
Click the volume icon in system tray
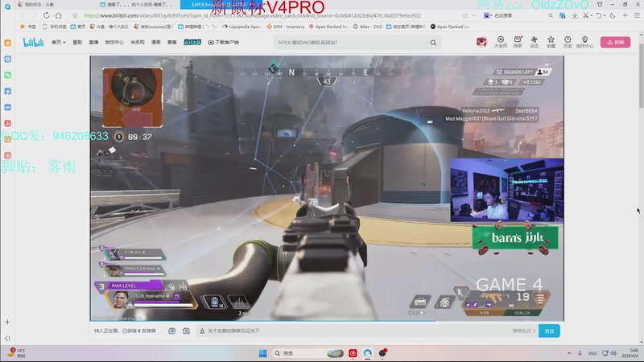(x=613, y=353)
